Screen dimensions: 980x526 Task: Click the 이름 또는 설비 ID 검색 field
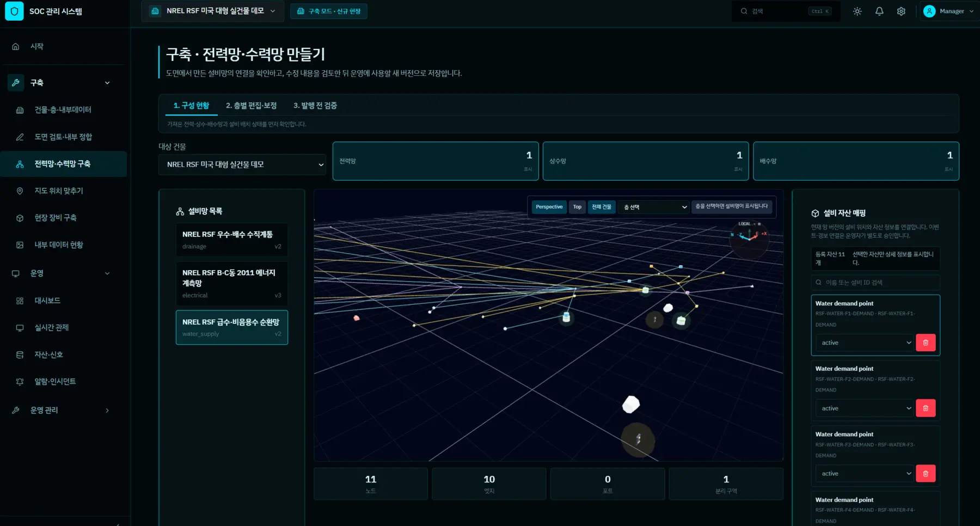tap(875, 283)
